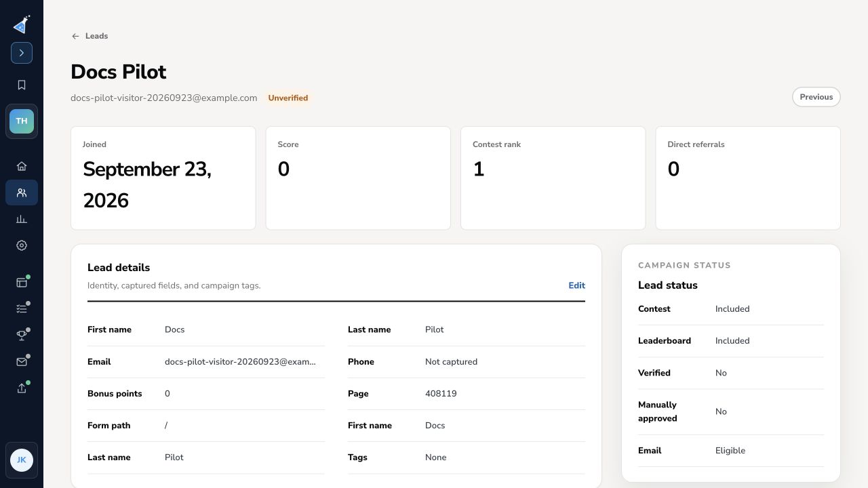Viewport: 868px width, 488px height.
Task: Select the email under Docs Pilot heading
Action: 164,98
